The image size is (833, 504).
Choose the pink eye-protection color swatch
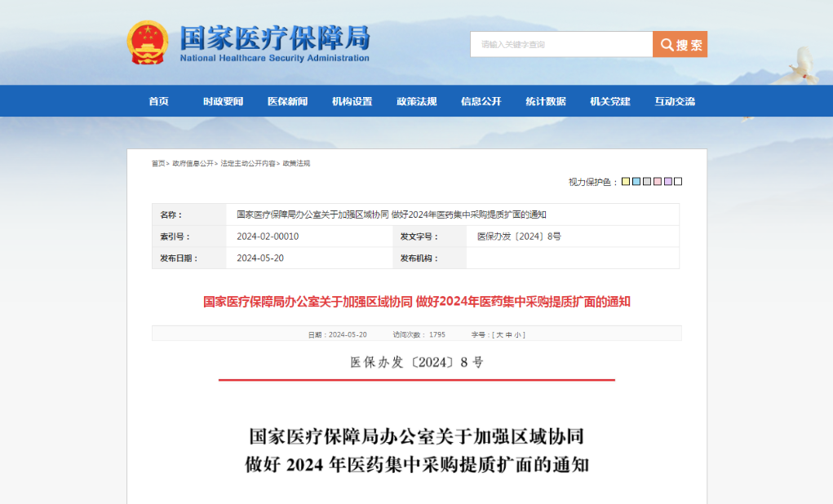(658, 182)
